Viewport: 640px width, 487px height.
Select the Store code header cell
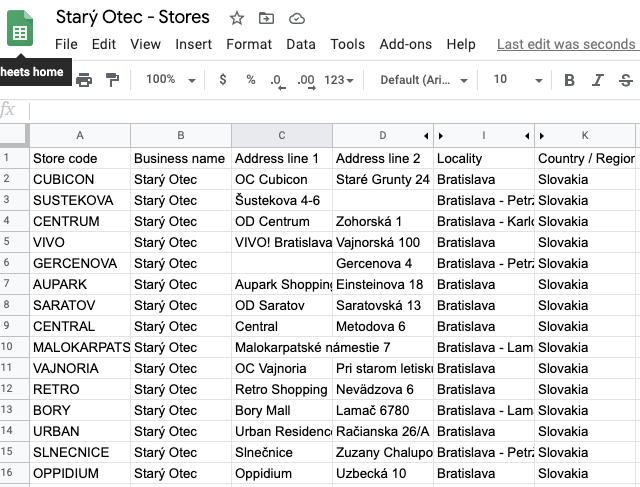[80, 158]
